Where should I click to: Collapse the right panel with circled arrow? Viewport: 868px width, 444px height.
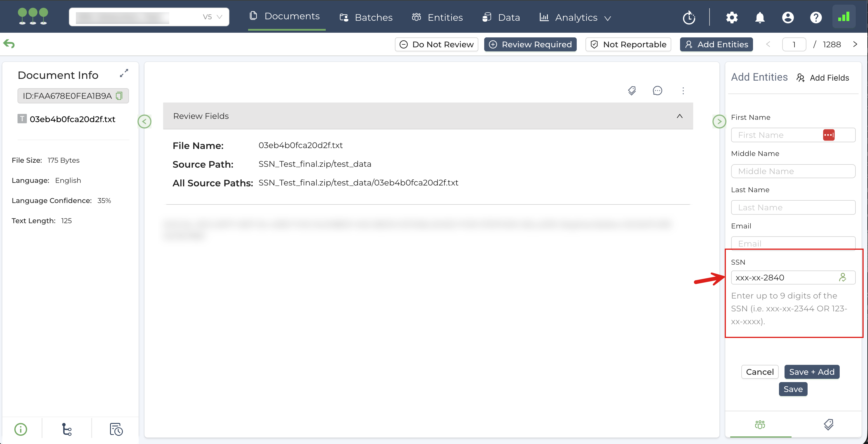pyautogui.click(x=719, y=121)
